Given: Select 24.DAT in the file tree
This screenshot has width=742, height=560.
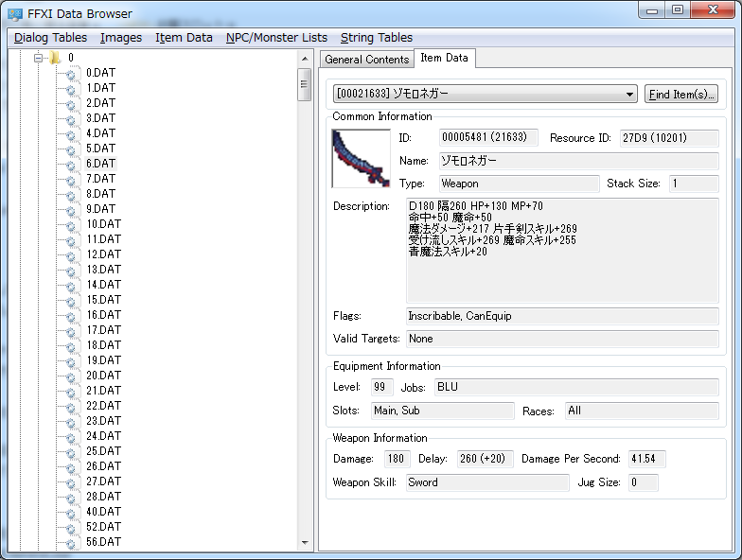Looking at the screenshot, I should [103, 435].
